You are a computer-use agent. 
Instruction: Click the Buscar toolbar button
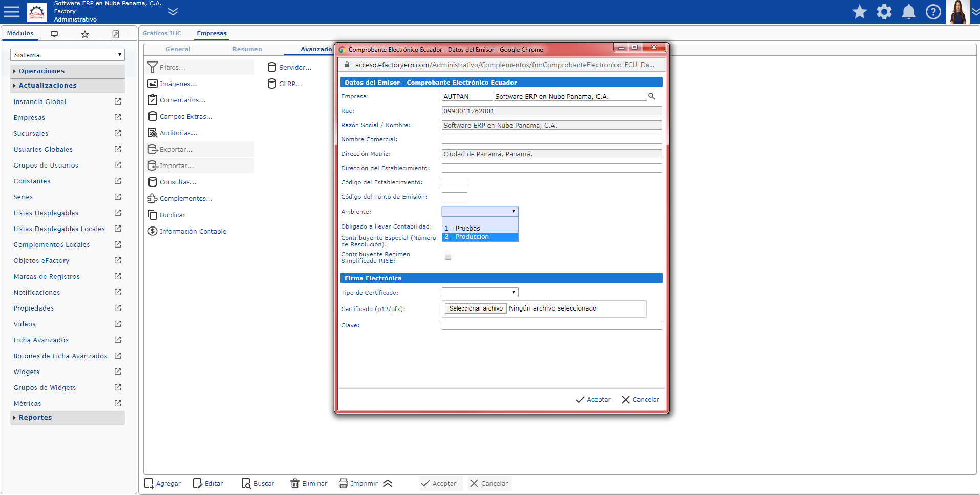click(258, 483)
